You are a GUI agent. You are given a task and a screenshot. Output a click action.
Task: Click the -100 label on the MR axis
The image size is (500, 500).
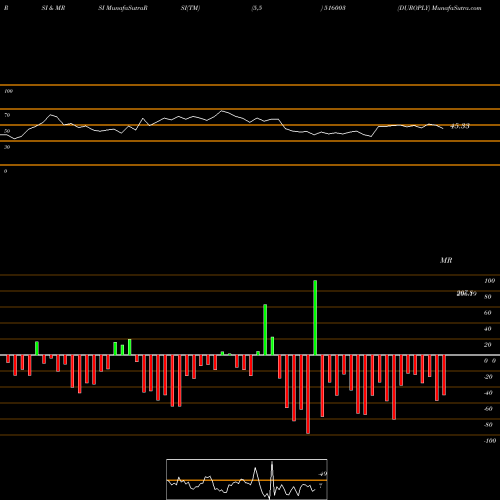(490, 441)
